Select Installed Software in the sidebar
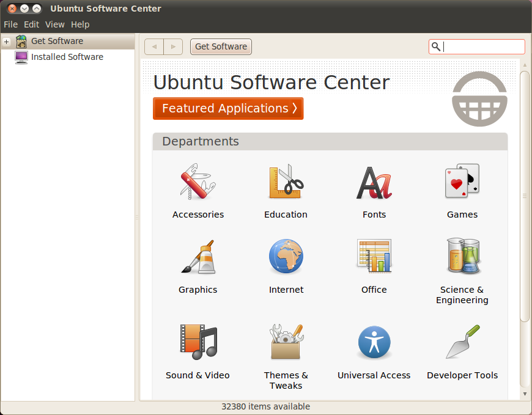532x415 pixels. (x=67, y=57)
